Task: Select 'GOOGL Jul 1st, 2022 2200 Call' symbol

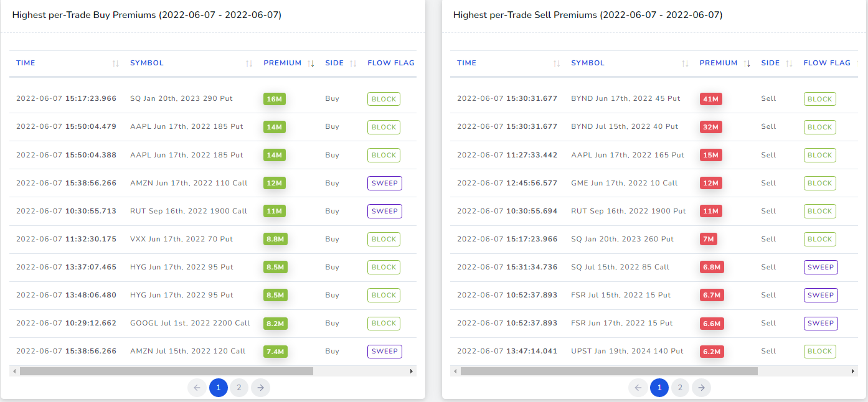Action: coord(190,323)
